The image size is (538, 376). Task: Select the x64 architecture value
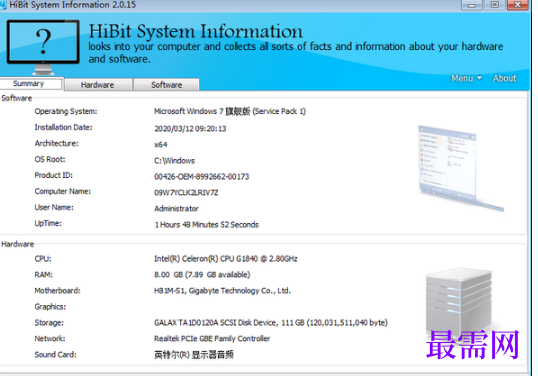point(161,145)
